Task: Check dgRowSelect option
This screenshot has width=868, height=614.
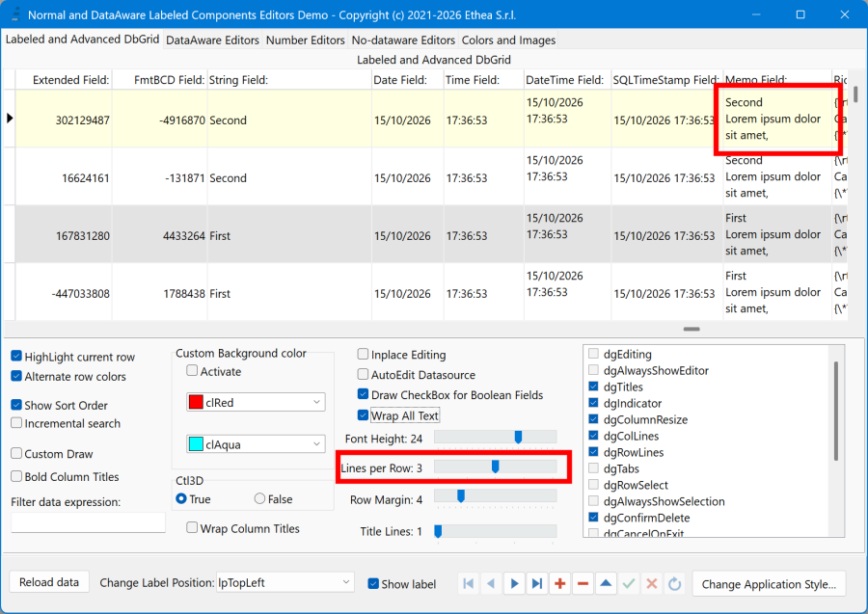Action: coord(593,485)
